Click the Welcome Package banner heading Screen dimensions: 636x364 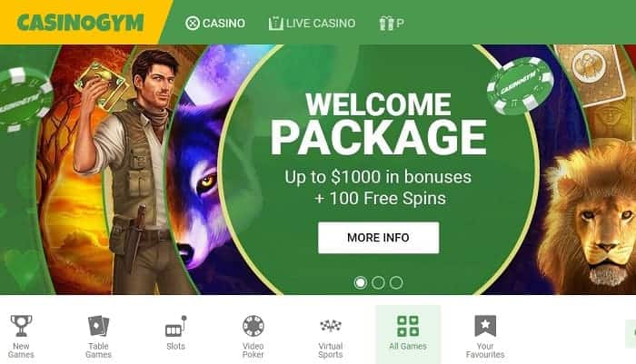pyautogui.click(x=378, y=123)
